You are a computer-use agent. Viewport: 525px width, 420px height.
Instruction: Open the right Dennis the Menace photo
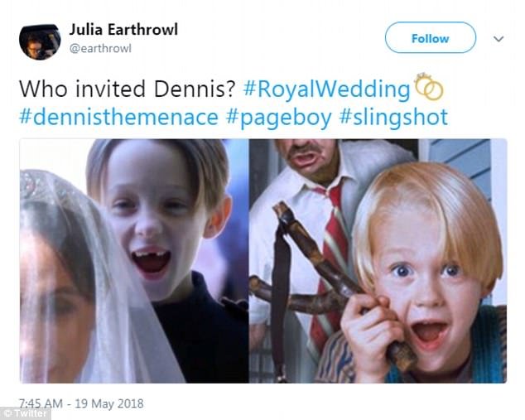[x=378, y=260]
